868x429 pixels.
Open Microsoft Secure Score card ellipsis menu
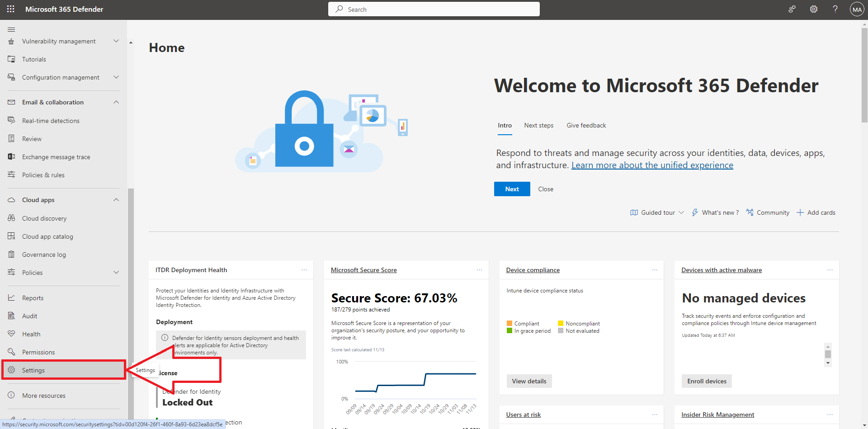[x=479, y=270]
